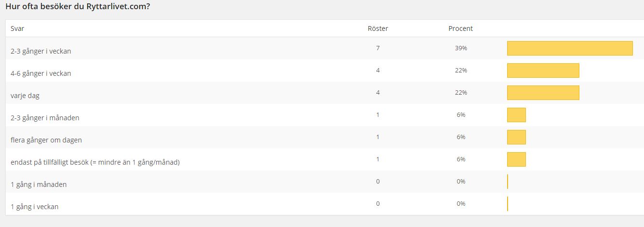Viewport: 644px width, 227px height.
Task: Click the 39% result bar
Action: coord(569,48)
